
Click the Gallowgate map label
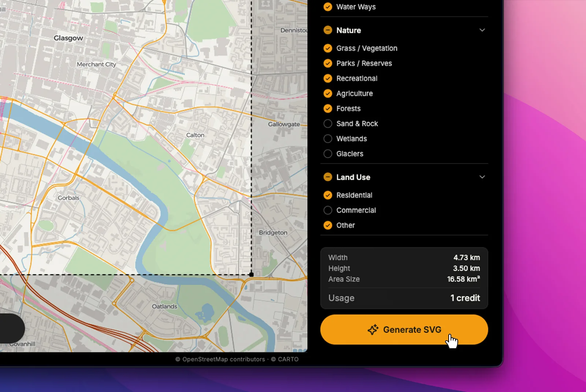click(x=284, y=124)
